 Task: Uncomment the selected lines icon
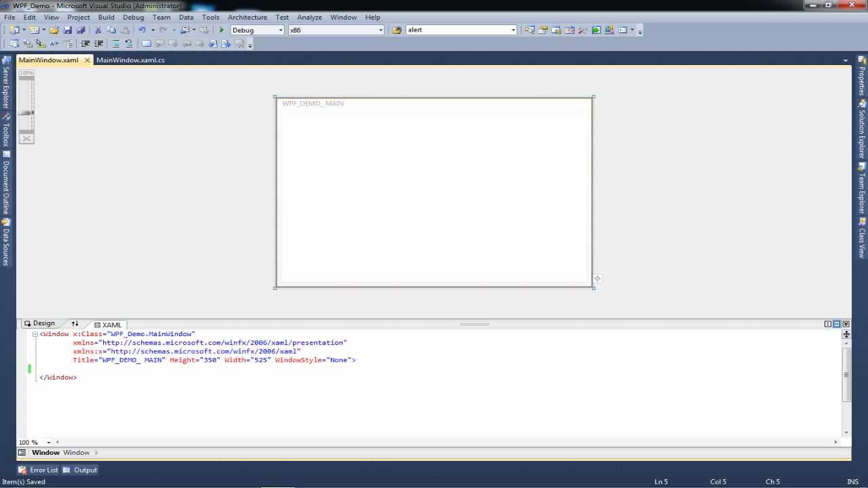(x=129, y=43)
